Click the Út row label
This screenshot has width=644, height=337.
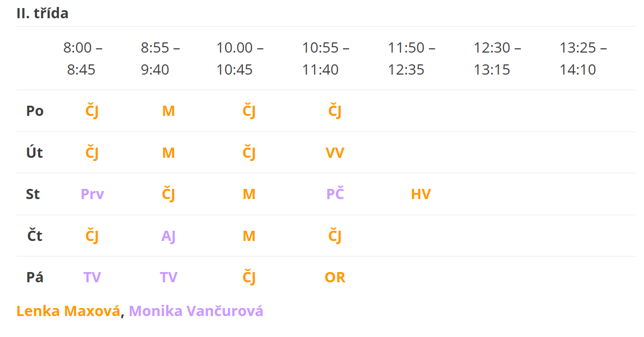coord(35,153)
